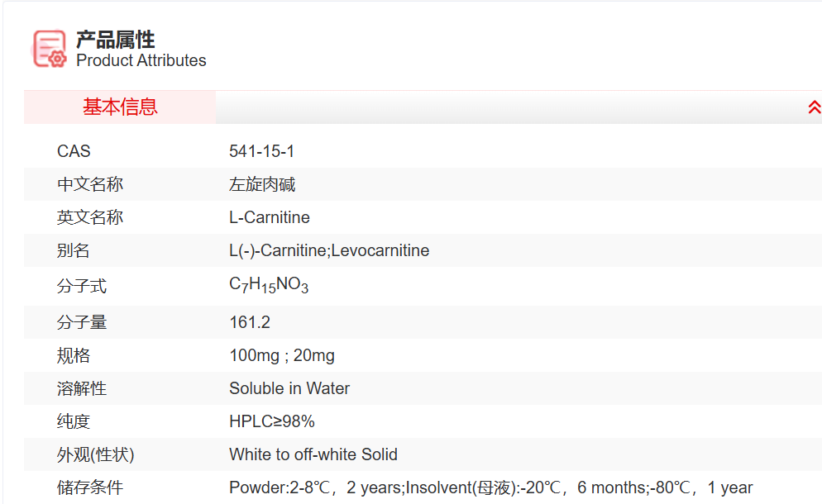Click the specification value 100mg ; 20mg
The width and height of the screenshot is (822, 504).
tap(282, 356)
